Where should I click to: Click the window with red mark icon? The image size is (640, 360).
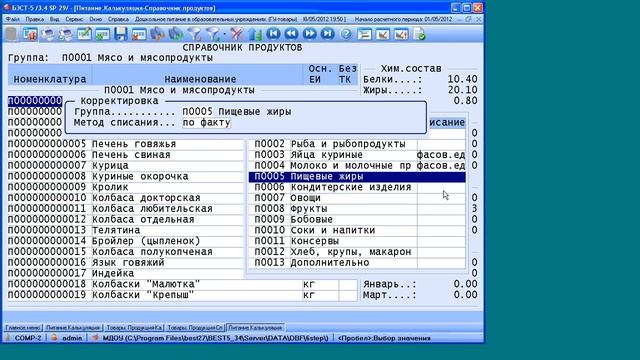coord(30,34)
